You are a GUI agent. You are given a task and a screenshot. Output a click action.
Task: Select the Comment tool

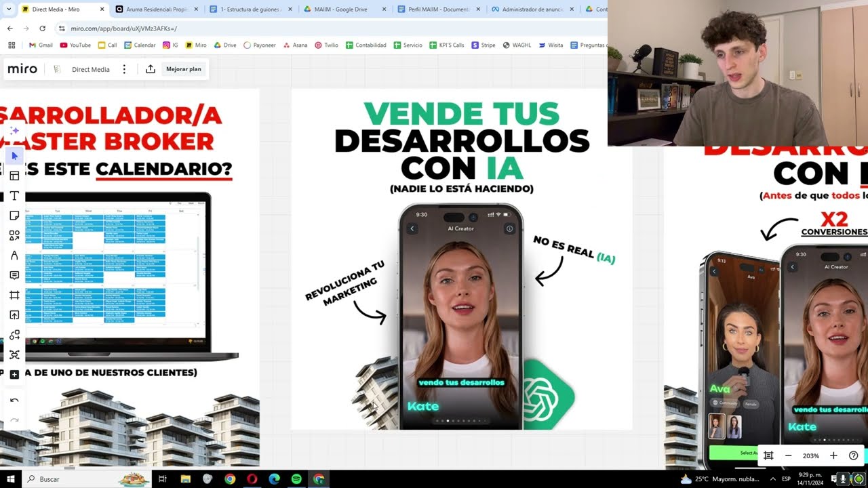(x=14, y=275)
